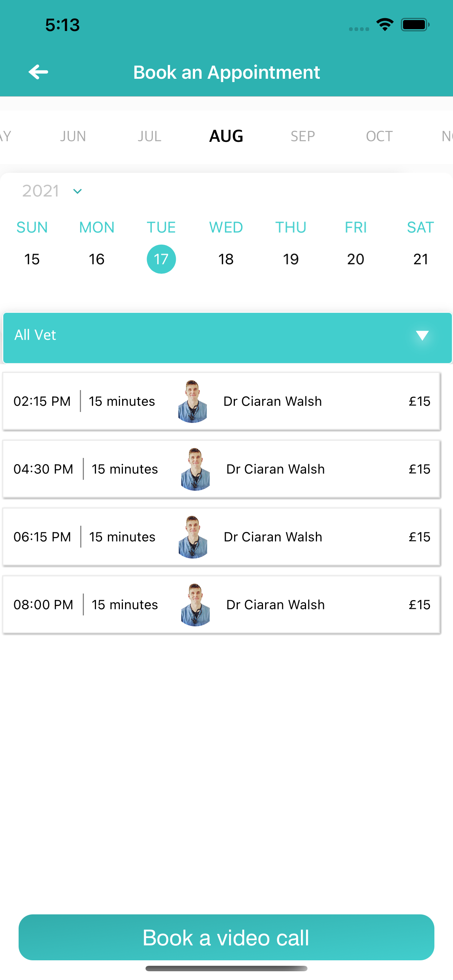Switch to the OCT month
This screenshot has height=980, width=453.
[x=379, y=136]
